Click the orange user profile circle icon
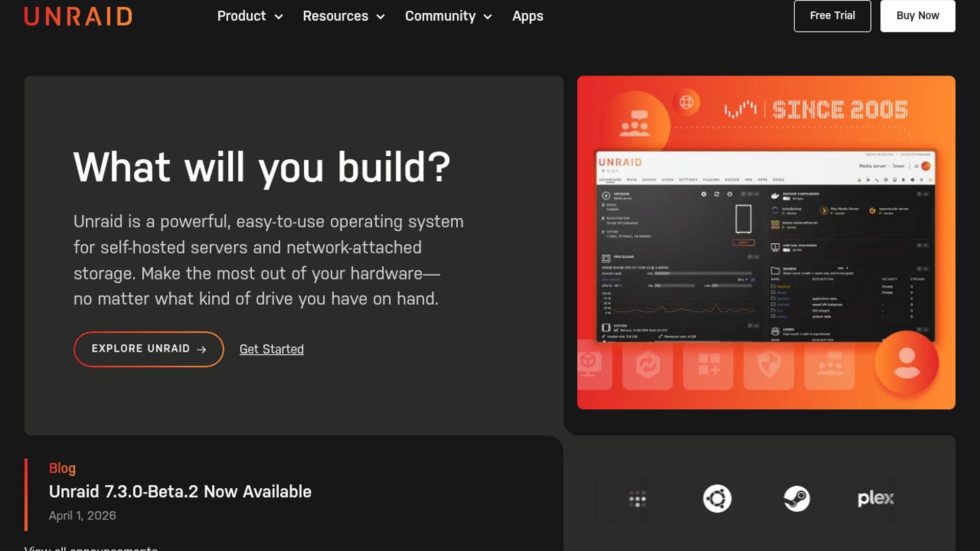This screenshot has height=551, width=980. pyautogui.click(x=906, y=363)
